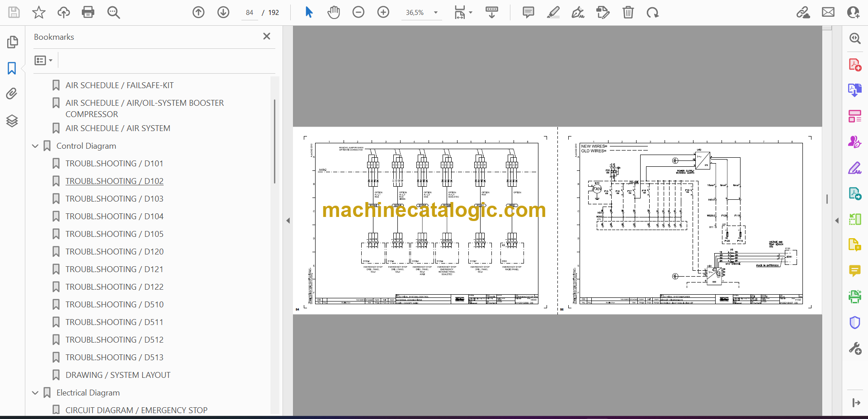Open the Export PDF tool

854,90
